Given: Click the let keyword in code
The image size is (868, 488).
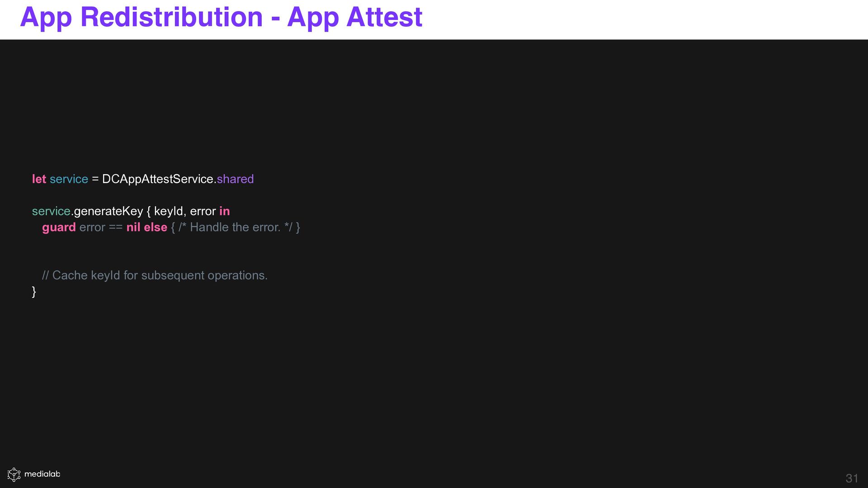Looking at the screenshot, I should click(x=39, y=179).
